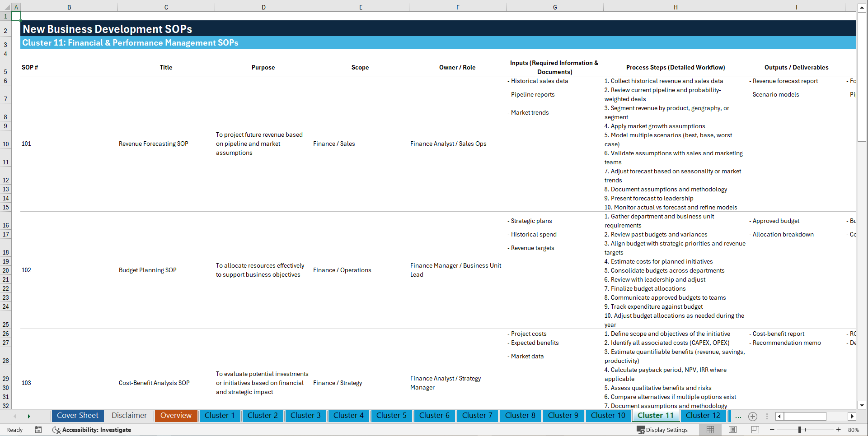Click the left sheet navigation arrow

click(x=15, y=416)
